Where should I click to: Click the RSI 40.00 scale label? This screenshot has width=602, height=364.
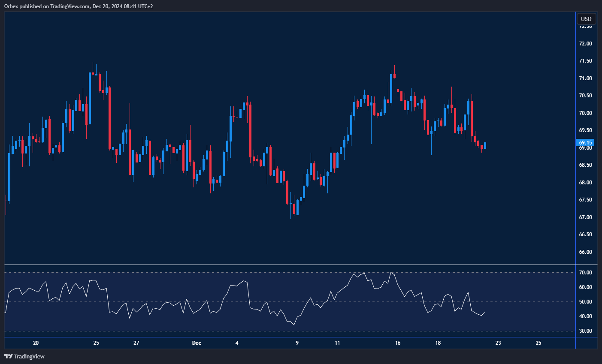pos(585,316)
